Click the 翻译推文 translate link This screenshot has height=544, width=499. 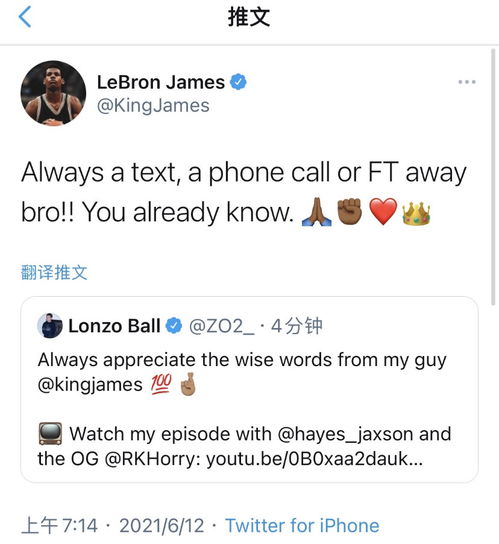[54, 272]
